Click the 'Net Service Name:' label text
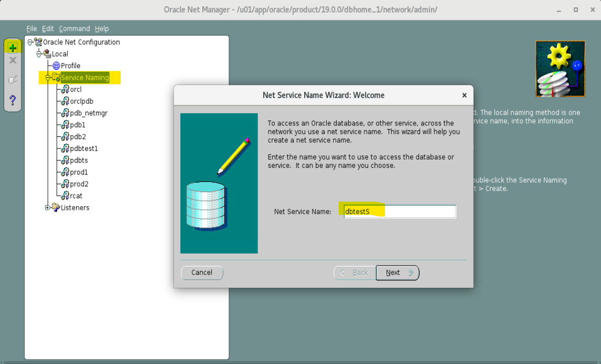The width and height of the screenshot is (601, 364). pyautogui.click(x=303, y=211)
